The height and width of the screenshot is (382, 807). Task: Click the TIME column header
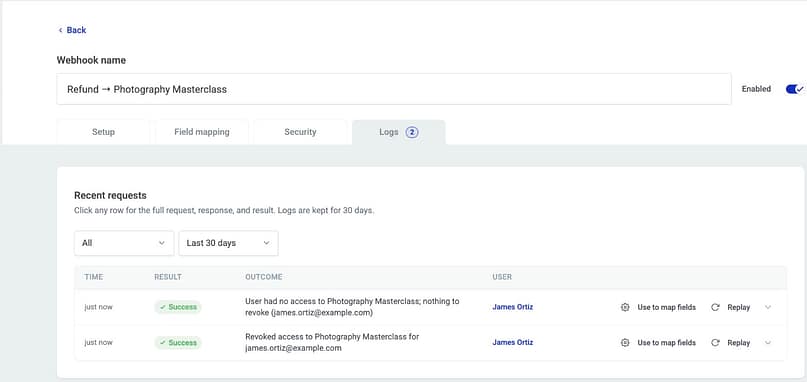pyautogui.click(x=94, y=277)
